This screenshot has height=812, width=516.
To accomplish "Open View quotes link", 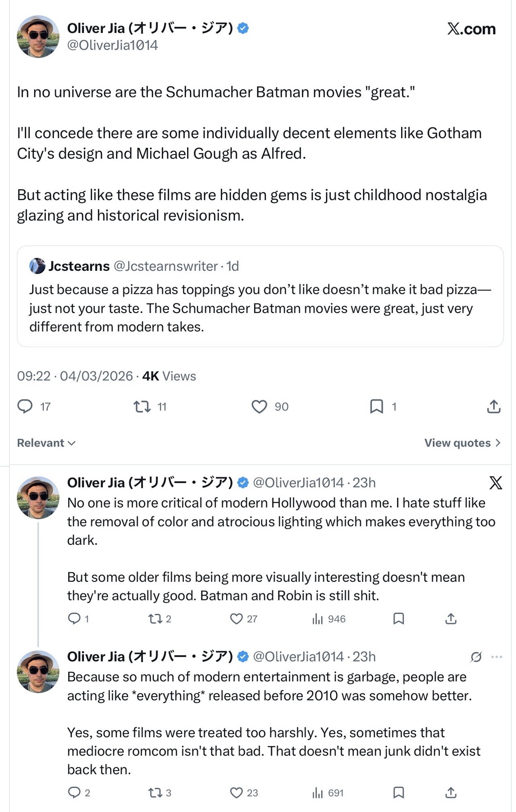I will 462,443.
